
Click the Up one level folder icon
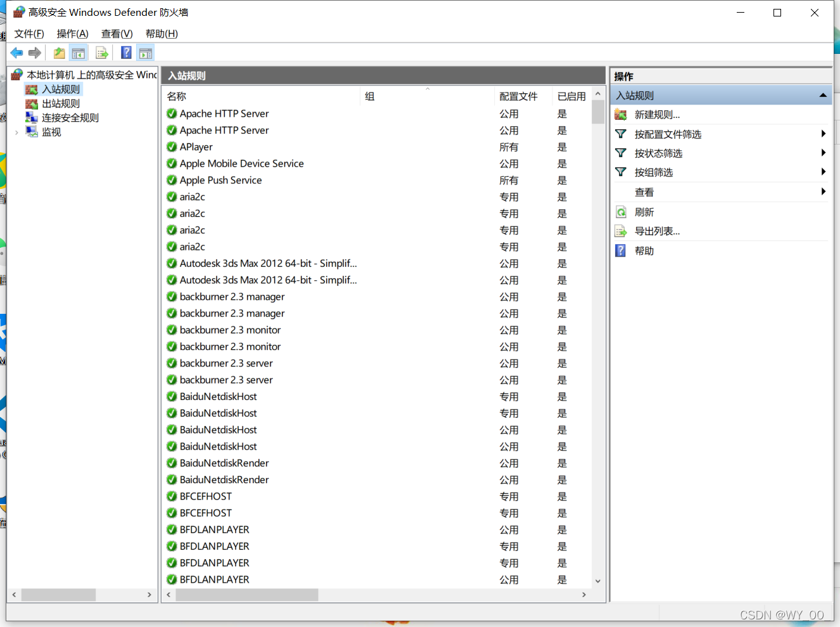click(x=59, y=53)
